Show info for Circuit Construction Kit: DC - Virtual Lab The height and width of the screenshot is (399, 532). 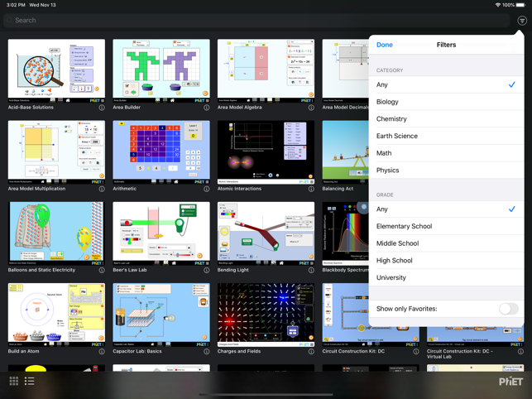520,352
